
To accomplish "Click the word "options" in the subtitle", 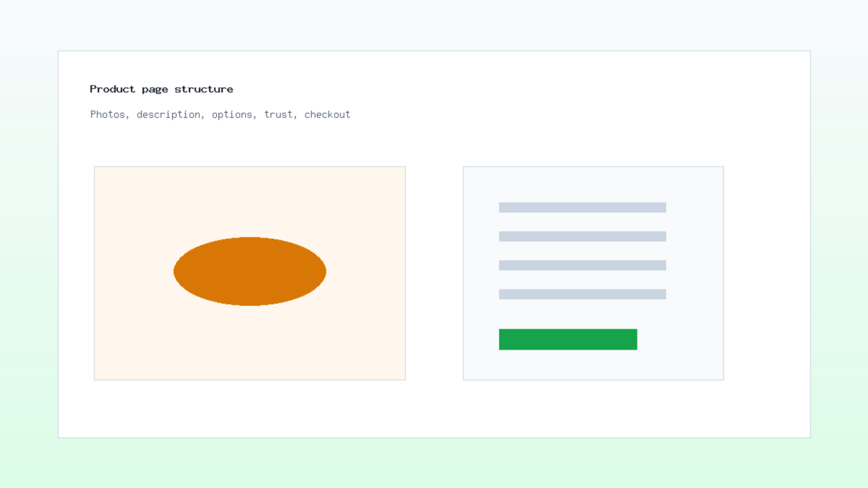I will tap(232, 115).
